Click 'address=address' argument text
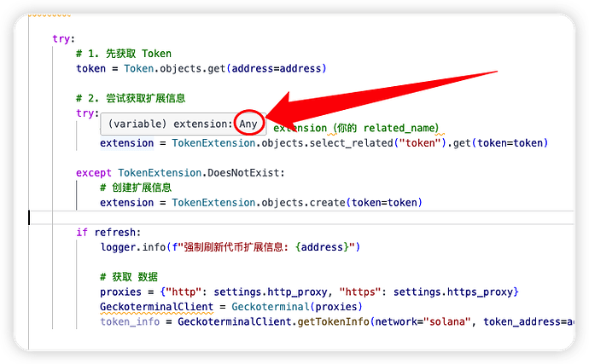 coord(277,69)
